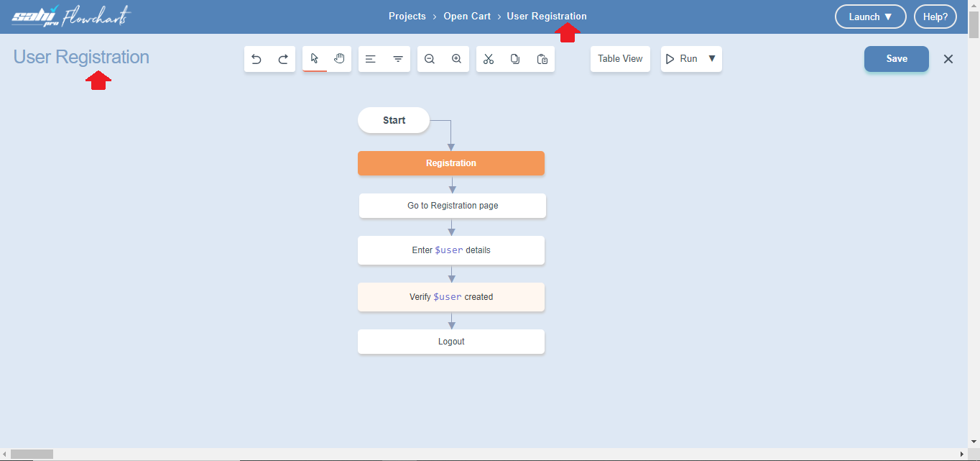The width and height of the screenshot is (980, 461).
Task: Click the center align icon
Action: point(397,59)
